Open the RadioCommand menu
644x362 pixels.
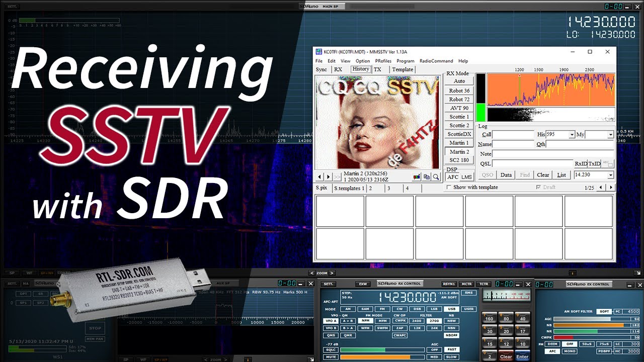(436, 61)
